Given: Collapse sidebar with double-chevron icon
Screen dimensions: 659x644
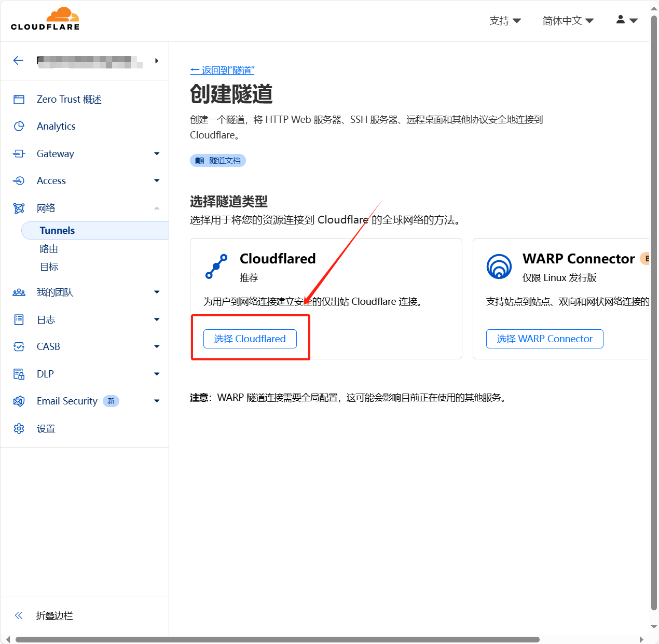Looking at the screenshot, I should pyautogui.click(x=19, y=615).
